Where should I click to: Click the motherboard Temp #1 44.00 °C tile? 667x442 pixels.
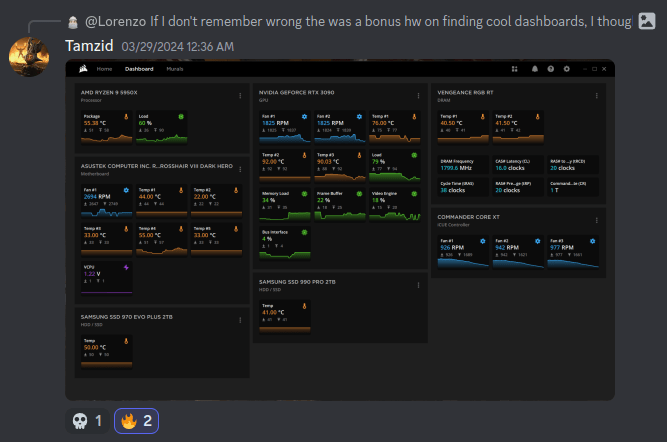(x=161, y=201)
